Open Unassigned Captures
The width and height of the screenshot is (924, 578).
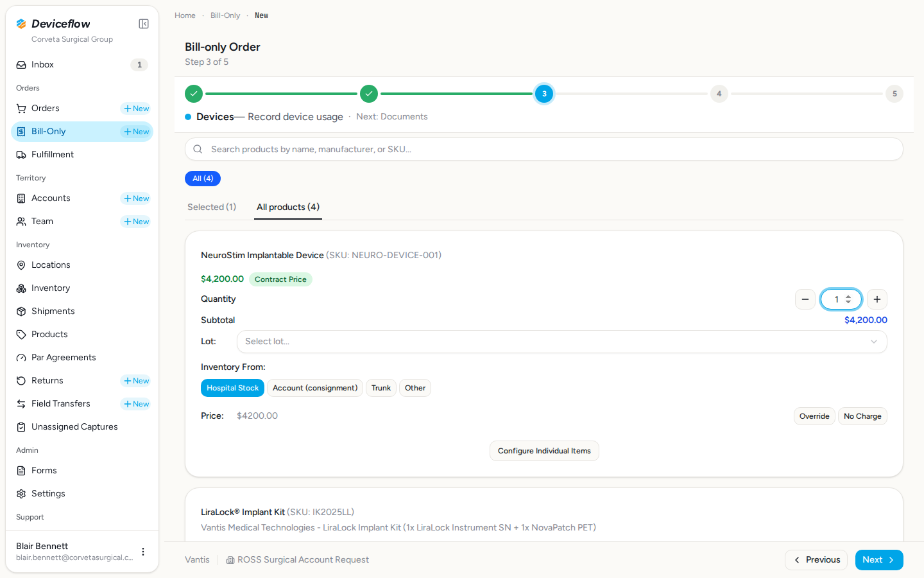point(82,427)
